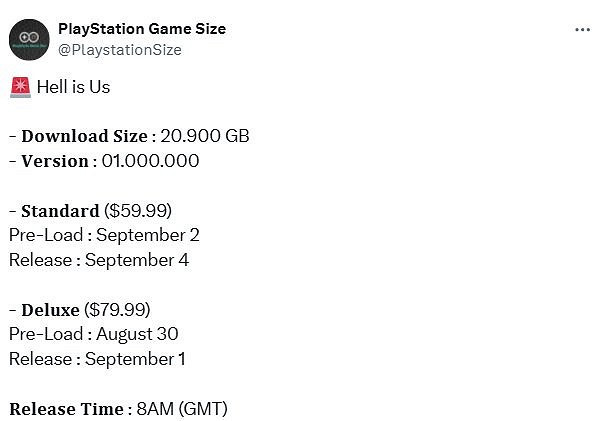Open the tweet's three-dot More options menu
Viewport: 603px width, 421px height.
[582, 30]
